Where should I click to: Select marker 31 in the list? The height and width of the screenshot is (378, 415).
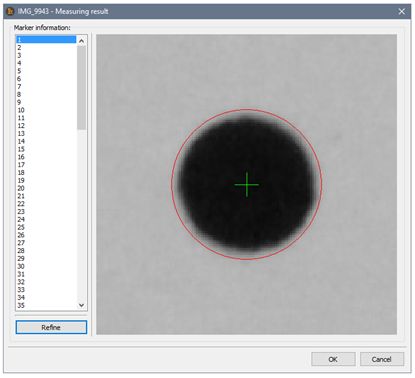coord(46,274)
